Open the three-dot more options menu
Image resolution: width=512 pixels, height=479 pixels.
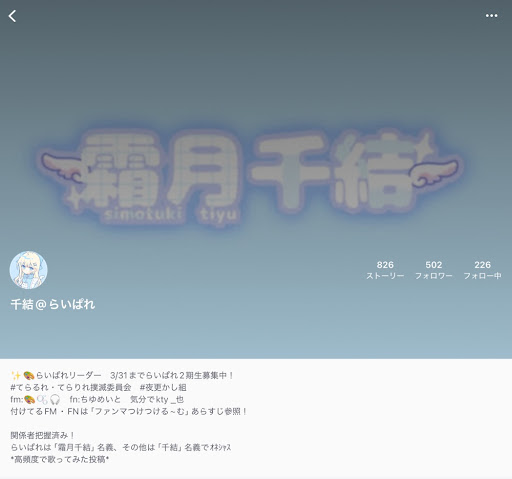point(491,16)
